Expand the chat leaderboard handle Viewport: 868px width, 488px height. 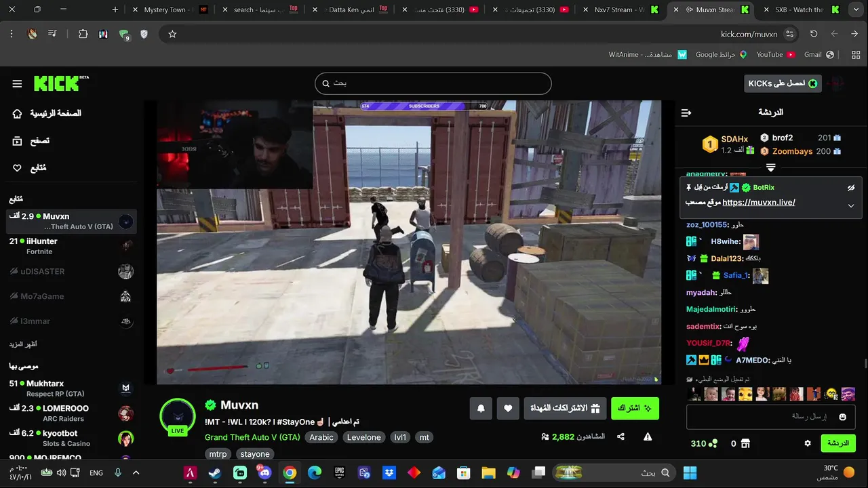[x=771, y=167]
